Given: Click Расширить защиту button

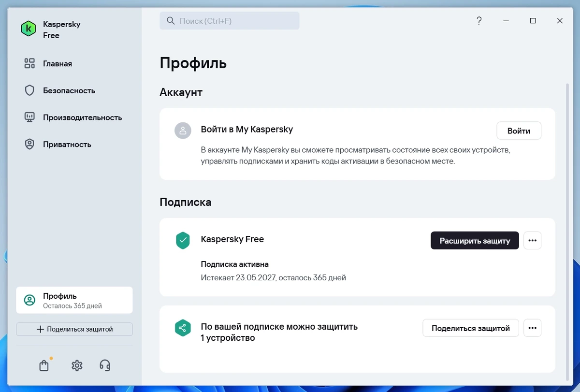Looking at the screenshot, I should (475, 241).
